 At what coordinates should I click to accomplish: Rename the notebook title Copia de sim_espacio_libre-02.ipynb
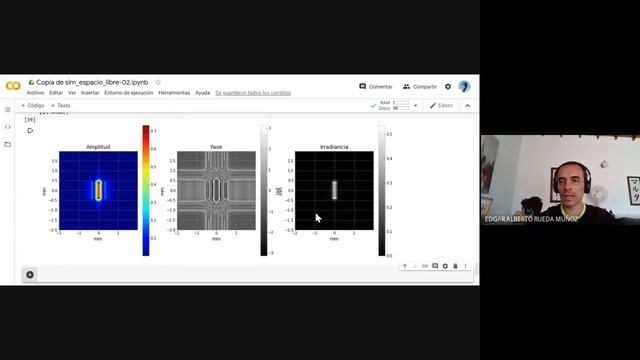(92, 82)
